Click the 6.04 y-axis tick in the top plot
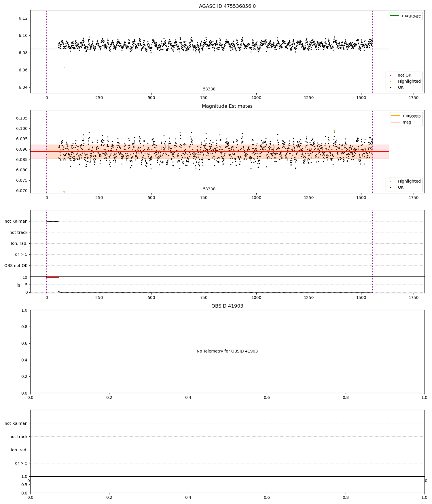Viewport: 432px width, 504px height. coord(22,88)
